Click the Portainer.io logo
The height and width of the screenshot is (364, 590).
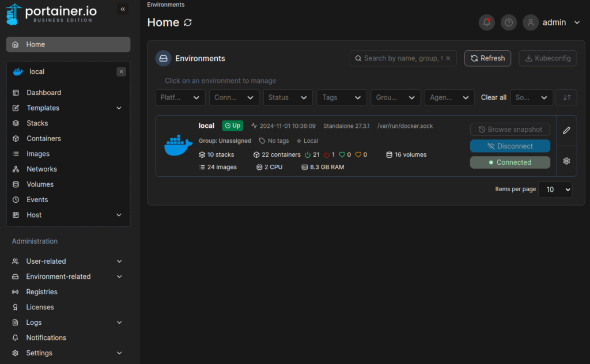pos(51,14)
